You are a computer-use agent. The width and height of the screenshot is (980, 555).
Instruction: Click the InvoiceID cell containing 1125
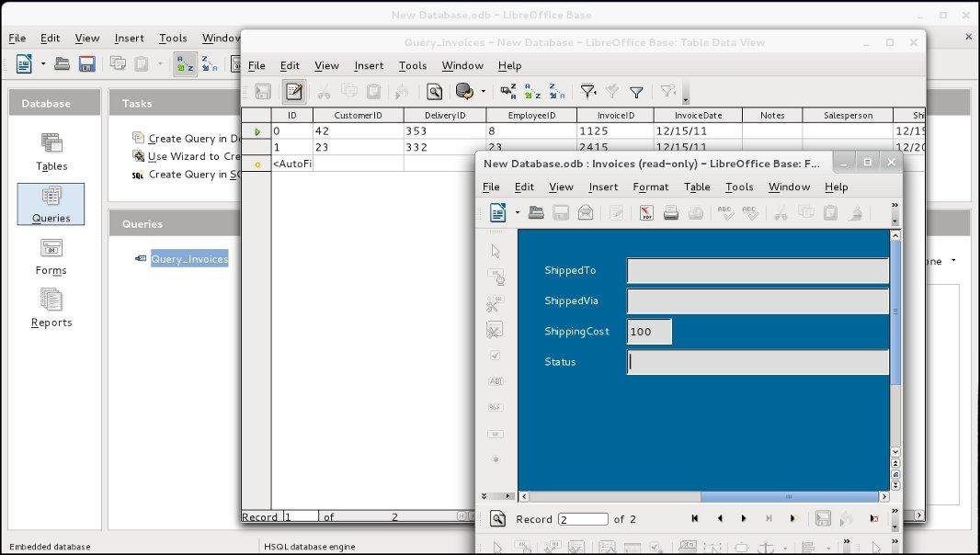click(x=615, y=131)
